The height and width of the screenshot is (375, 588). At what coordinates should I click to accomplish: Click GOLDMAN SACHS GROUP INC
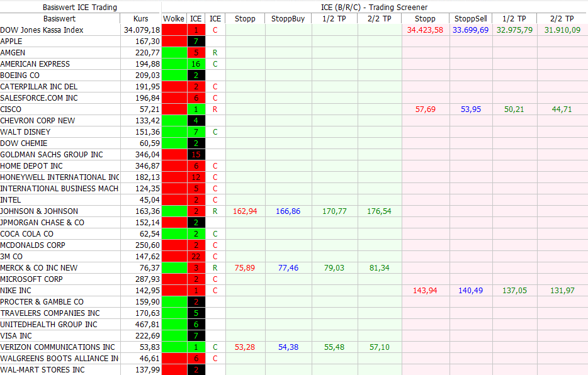click(52, 155)
